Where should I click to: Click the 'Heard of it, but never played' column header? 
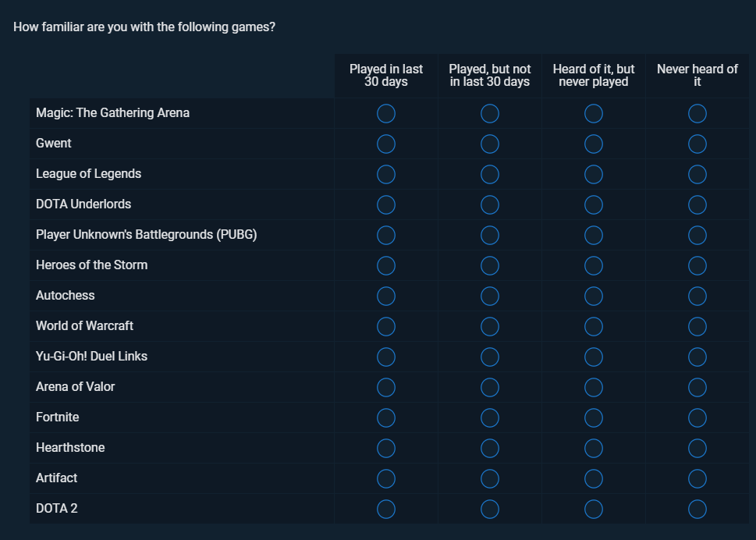594,75
